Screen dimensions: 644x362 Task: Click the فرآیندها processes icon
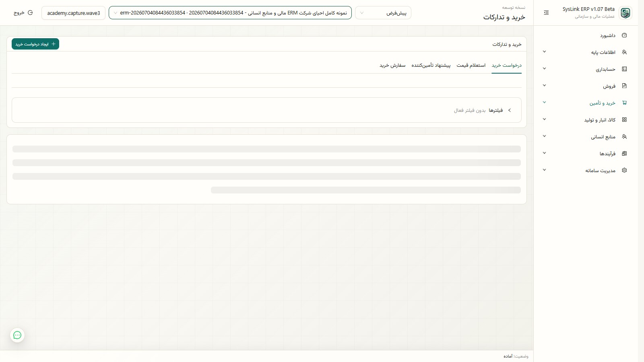pos(624,154)
